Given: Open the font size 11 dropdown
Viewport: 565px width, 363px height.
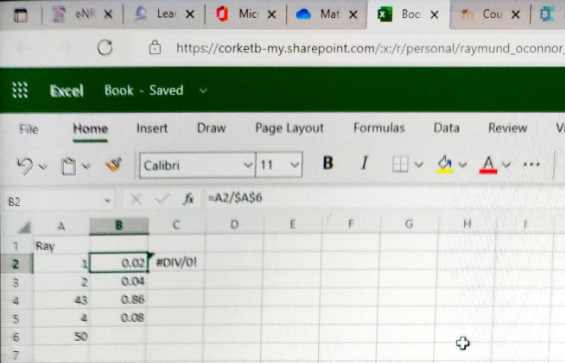Looking at the screenshot, I should pos(294,165).
